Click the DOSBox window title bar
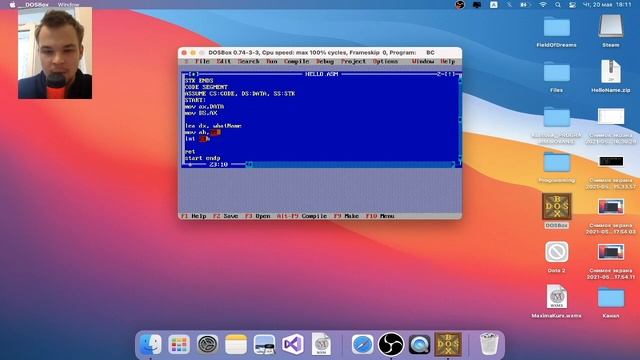 320,53
